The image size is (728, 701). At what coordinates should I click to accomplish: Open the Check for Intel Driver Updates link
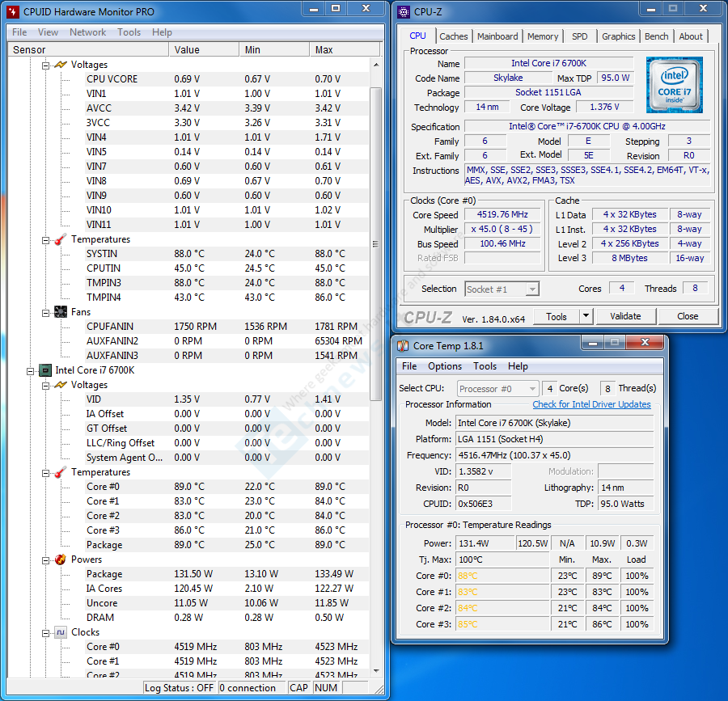click(591, 404)
